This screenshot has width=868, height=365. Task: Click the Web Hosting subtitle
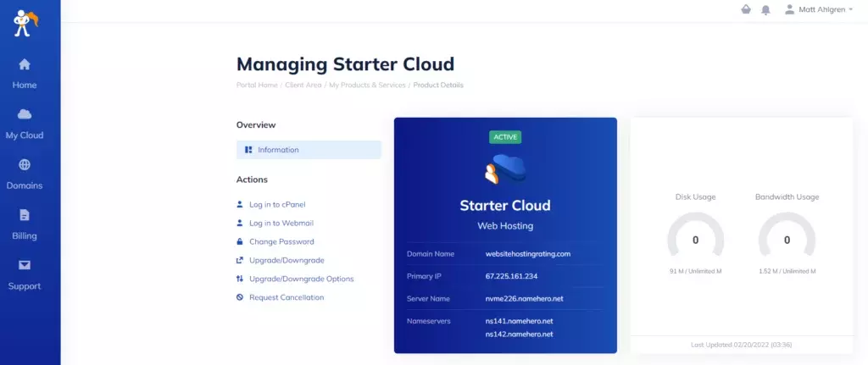pos(505,226)
